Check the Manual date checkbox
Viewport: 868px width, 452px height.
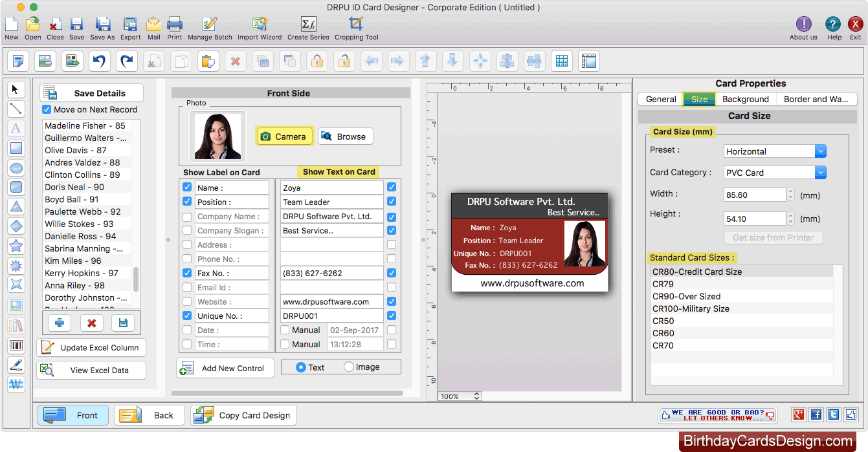tap(285, 330)
